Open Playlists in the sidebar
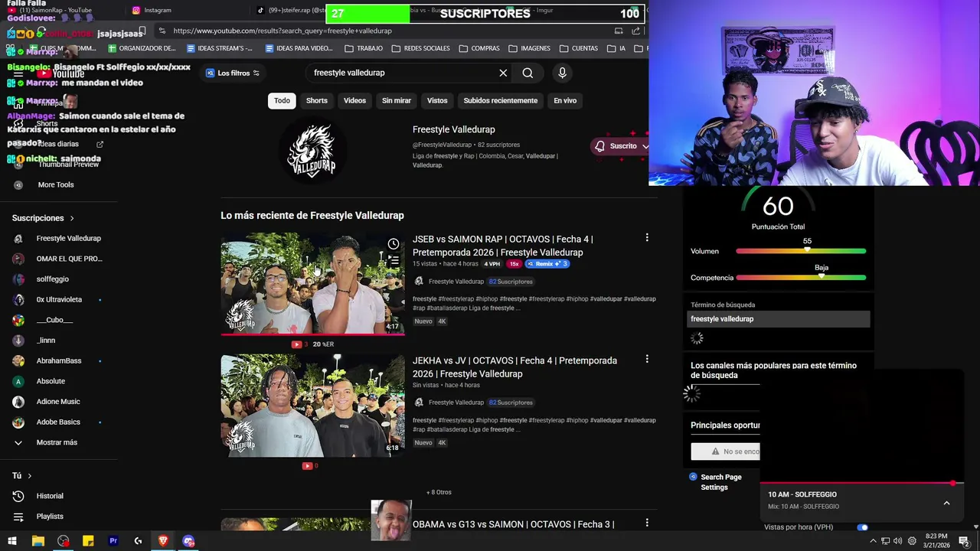 (58, 517)
